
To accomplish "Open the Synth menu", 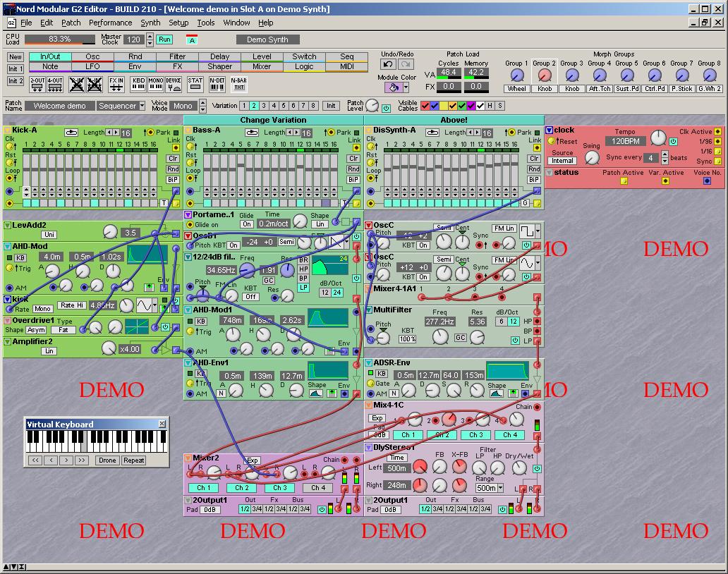I will coord(150,23).
